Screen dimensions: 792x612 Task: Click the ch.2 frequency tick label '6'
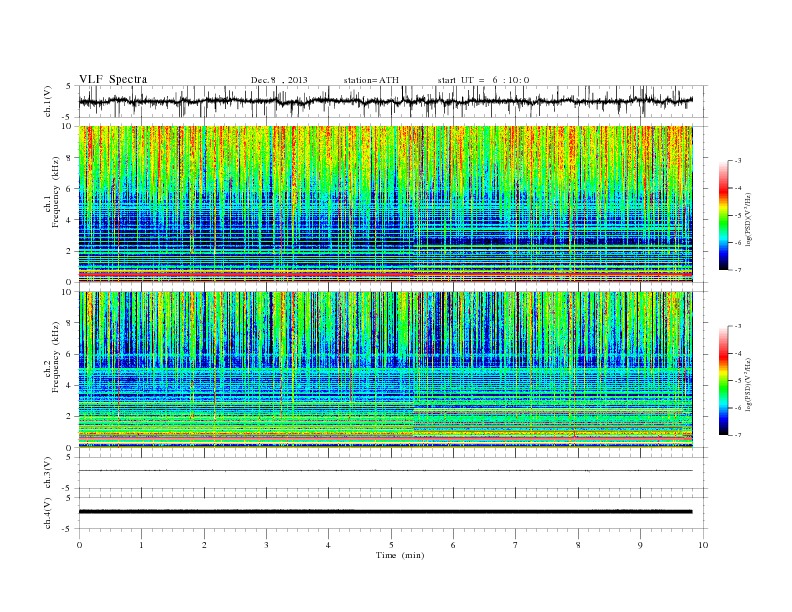tap(70, 354)
